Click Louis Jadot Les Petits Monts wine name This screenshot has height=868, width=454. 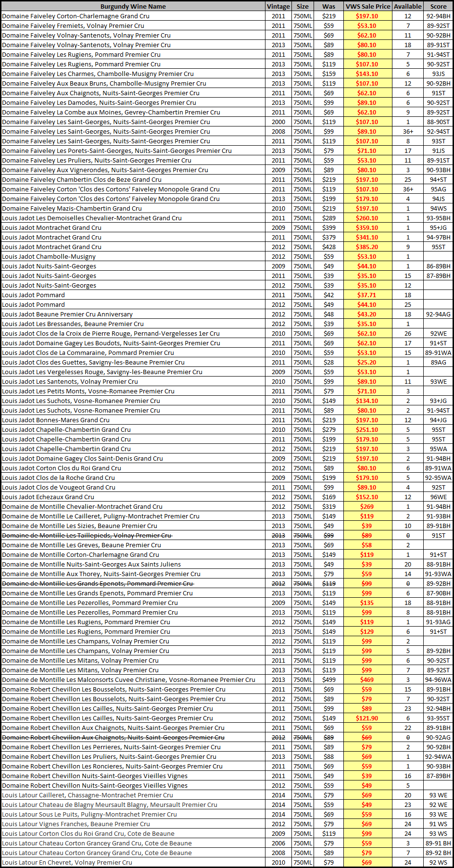(x=88, y=391)
